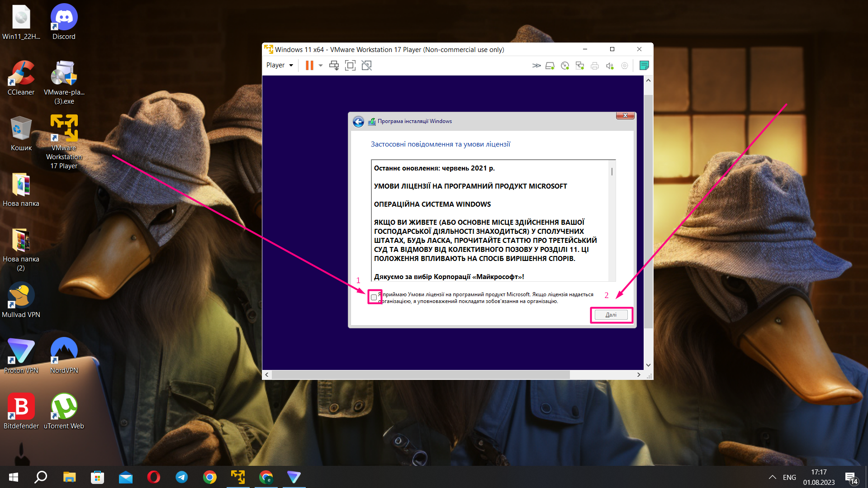Select the Win11_22H ISO file icon
This screenshot has height=488, width=868.
coord(21,22)
